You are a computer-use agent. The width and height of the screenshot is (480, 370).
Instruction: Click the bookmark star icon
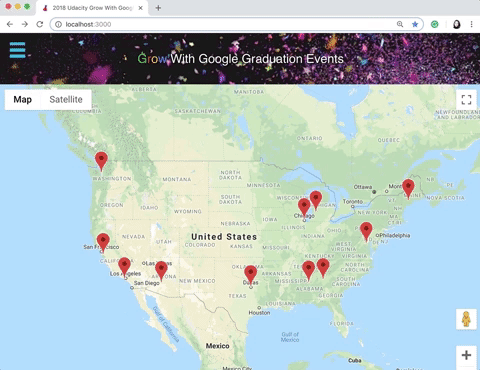coord(415,24)
